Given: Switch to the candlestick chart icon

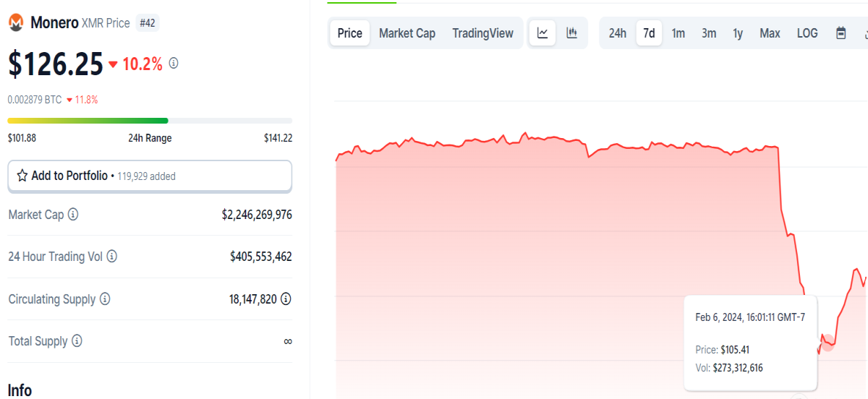Looking at the screenshot, I should point(572,33).
